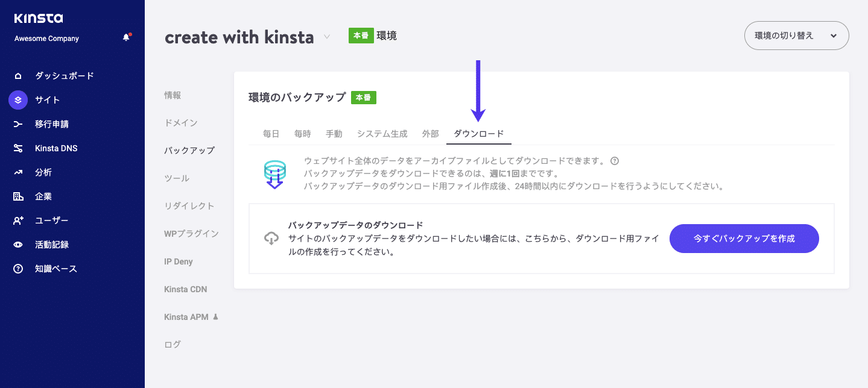
Task: Click the notification bell icon
Action: pyautogui.click(x=126, y=37)
